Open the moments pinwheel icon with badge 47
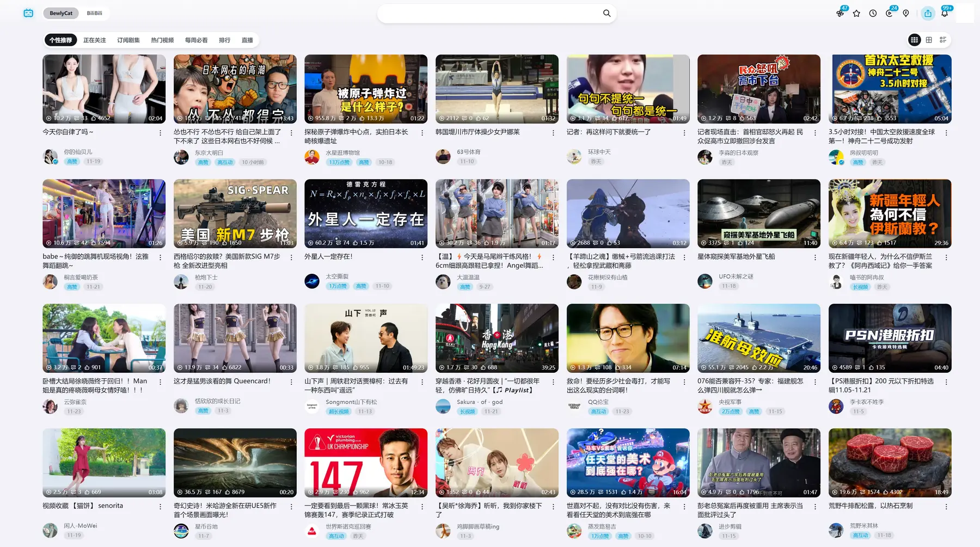Viewport: 980px width, 547px height. coord(840,13)
